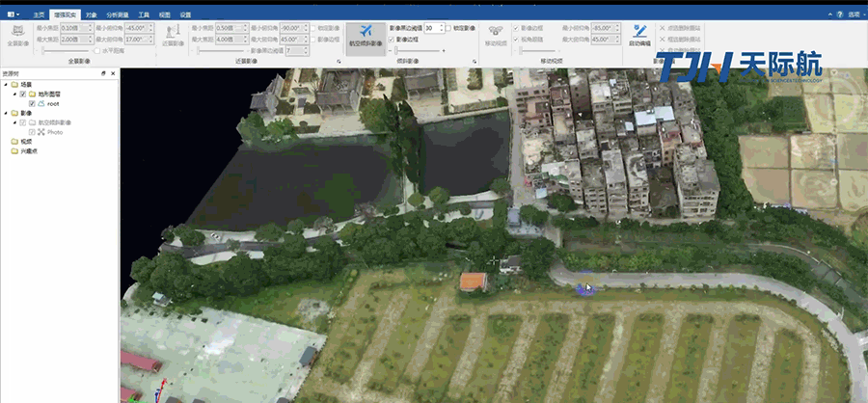Collapse the 场景 tree node
Image resolution: width=868 pixels, height=403 pixels.
[x=5, y=85]
